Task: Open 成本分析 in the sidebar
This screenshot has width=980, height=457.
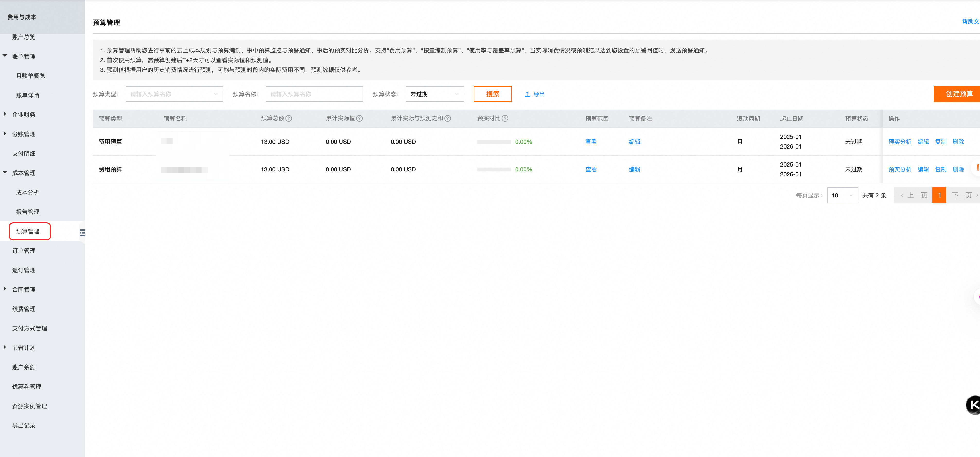Action: (27, 192)
